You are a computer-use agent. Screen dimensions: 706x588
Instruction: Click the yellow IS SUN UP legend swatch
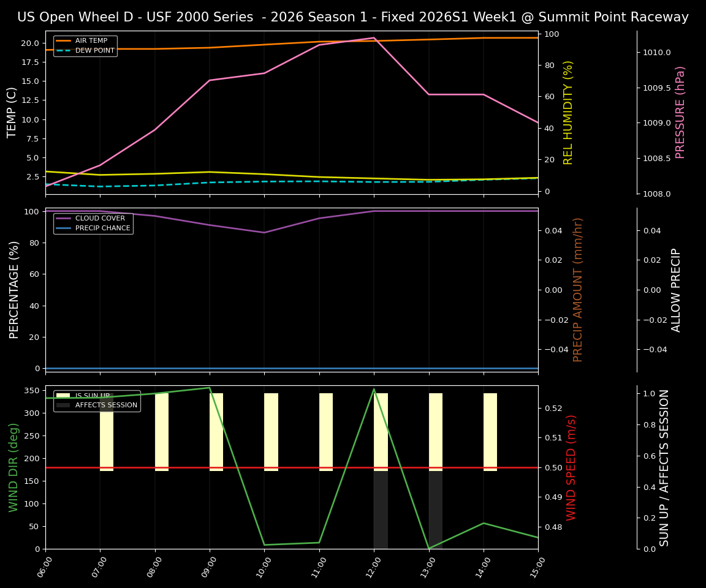[x=62, y=395]
